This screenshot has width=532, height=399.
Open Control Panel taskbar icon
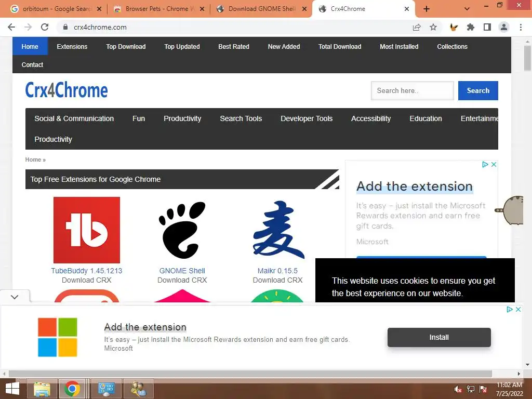pyautogui.click(x=107, y=389)
